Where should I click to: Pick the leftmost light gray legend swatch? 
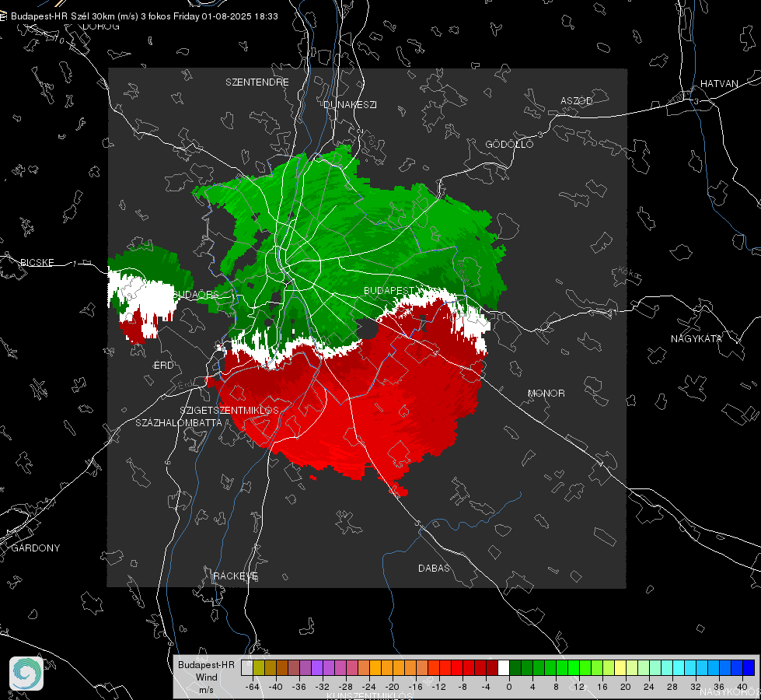pyautogui.click(x=247, y=667)
